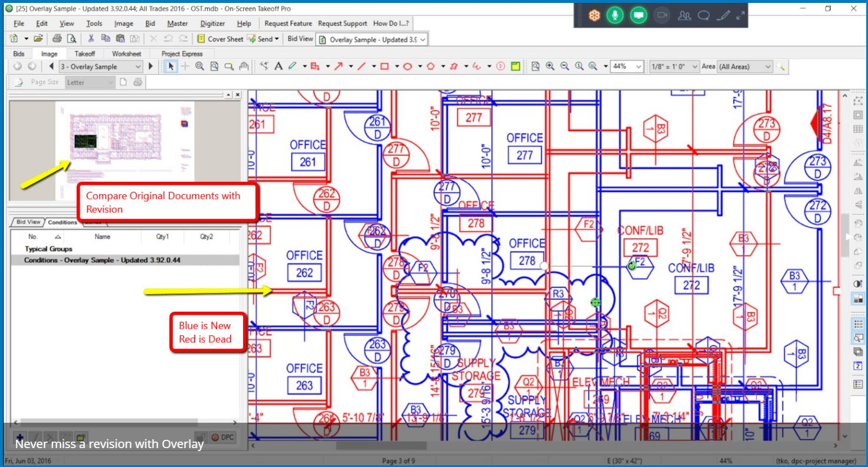Click the zoom out magnifier
868x467 pixels.
pyautogui.click(x=565, y=67)
